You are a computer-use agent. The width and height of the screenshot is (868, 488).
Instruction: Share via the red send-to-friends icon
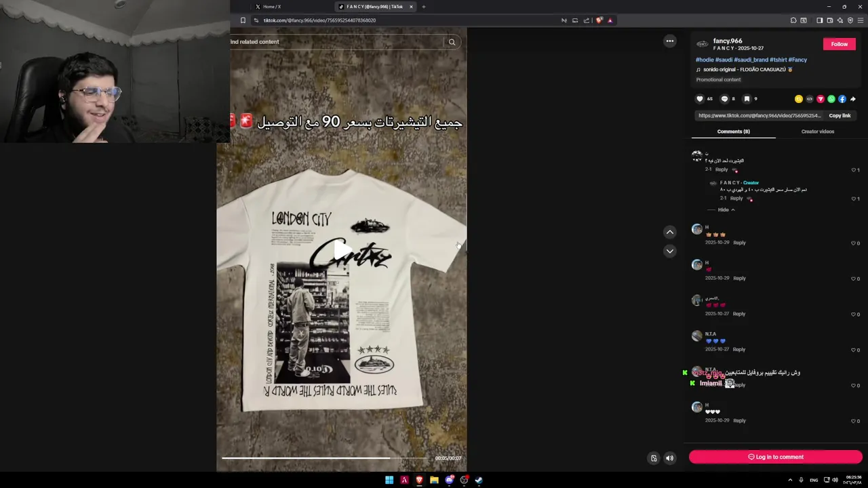coord(821,99)
